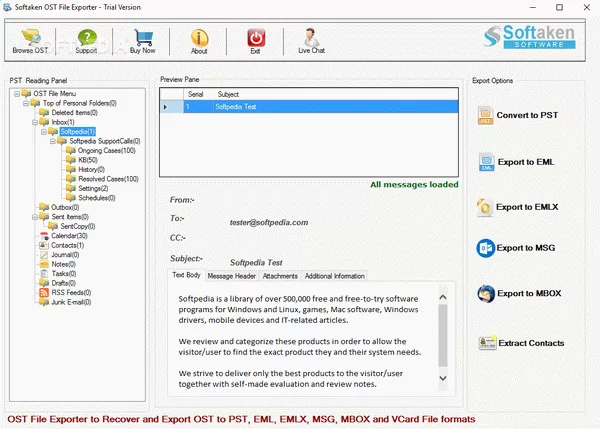The width and height of the screenshot is (600, 429).
Task: Select the Settings(2) folder
Action: point(93,188)
